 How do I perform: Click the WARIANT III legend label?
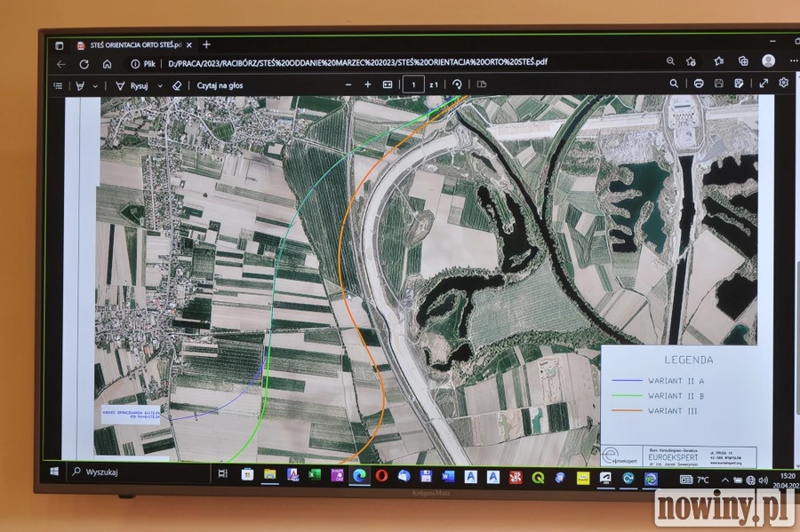[673, 410]
